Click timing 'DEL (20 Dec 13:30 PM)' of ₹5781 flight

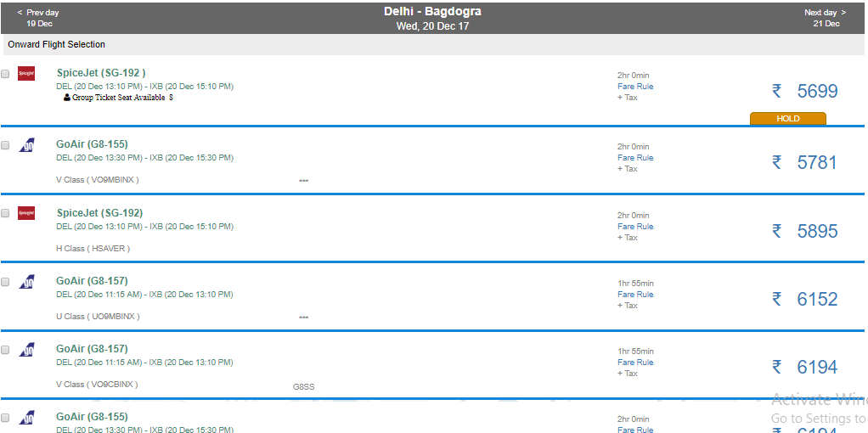tap(99, 158)
